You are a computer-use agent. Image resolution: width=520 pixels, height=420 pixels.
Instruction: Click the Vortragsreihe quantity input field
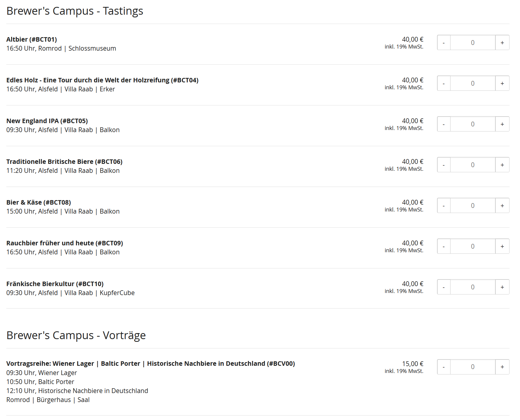pyautogui.click(x=472, y=367)
